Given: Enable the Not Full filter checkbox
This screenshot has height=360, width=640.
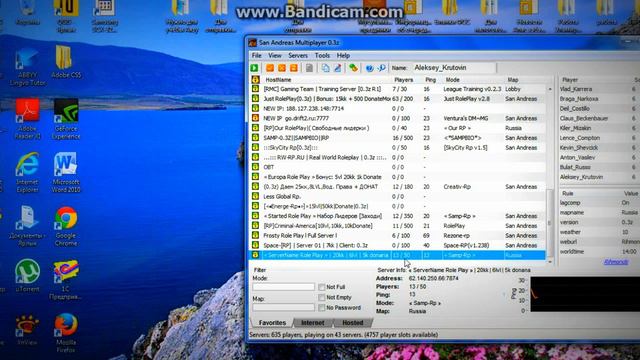Looking at the screenshot, I should coord(322,287).
